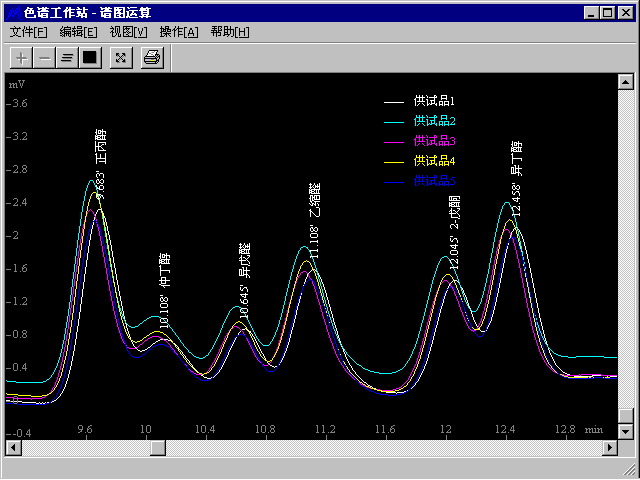Open the 视图[V] menu

click(x=129, y=32)
